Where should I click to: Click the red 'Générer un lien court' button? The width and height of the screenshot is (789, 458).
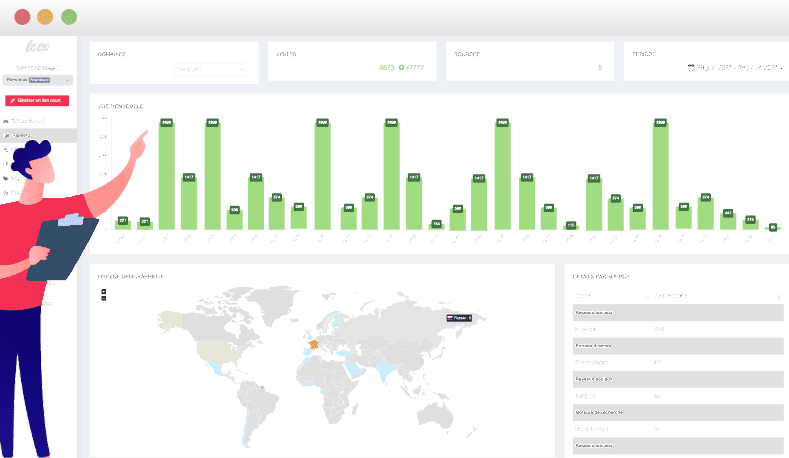point(37,100)
